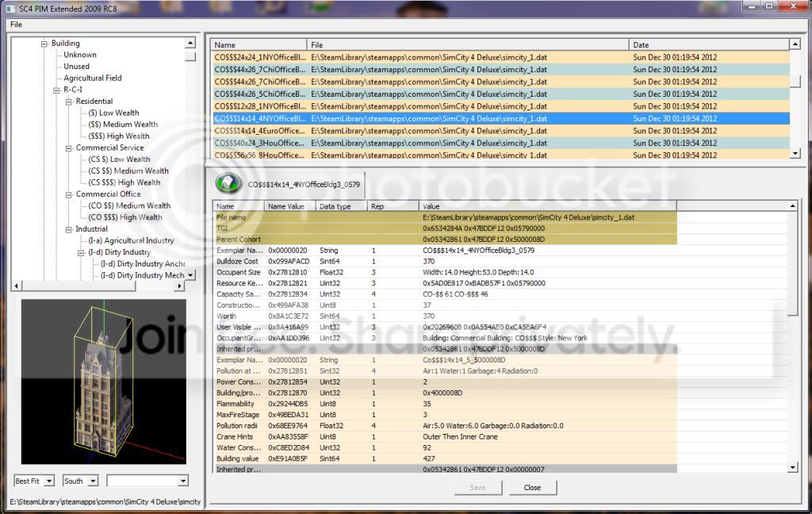Collapse the Commercial Office branch
The height and width of the screenshot is (514, 812).
[x=69, y=195]
